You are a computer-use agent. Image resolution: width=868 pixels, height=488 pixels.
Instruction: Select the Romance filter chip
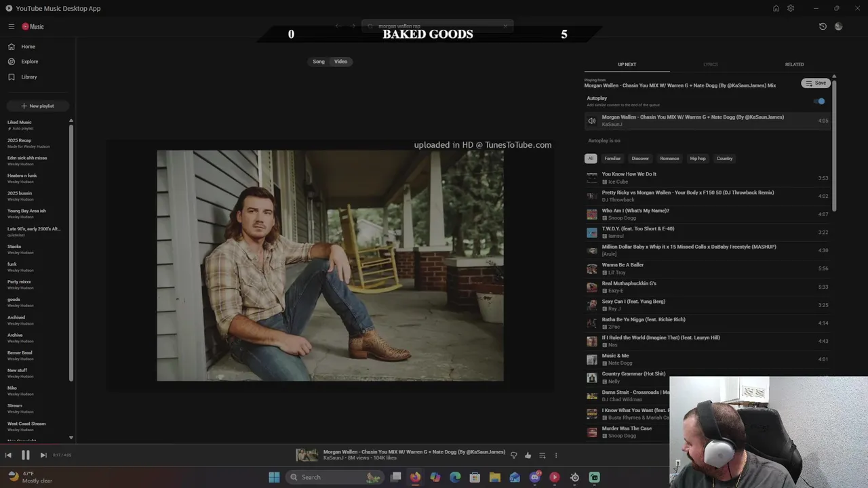point(669,159)
